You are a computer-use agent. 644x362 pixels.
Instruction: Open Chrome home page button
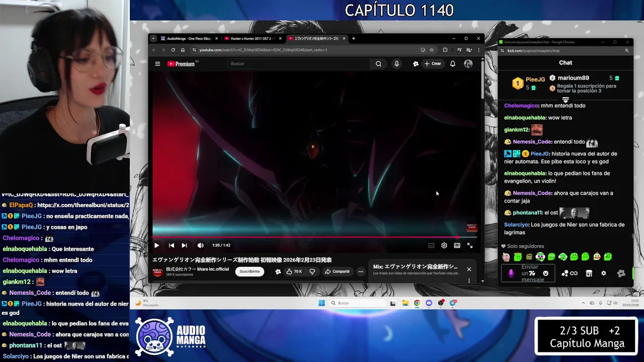(183, 50)
